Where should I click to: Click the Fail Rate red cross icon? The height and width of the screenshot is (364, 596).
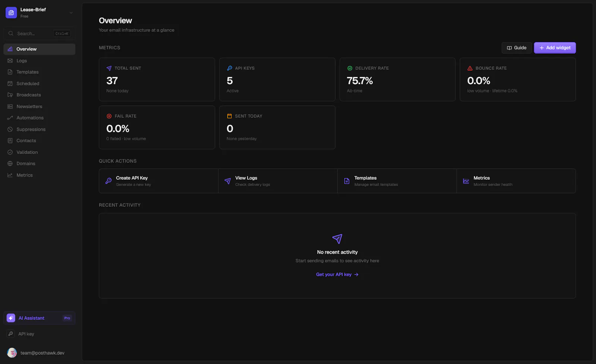coord(109,116)
